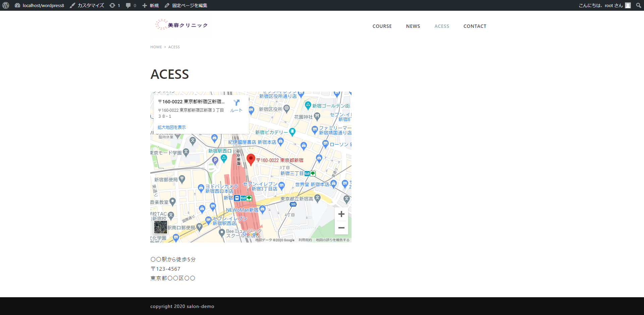Click the 拡大地図を表示 link
This screenshot has height=315, width=644.
click(171, 127)
